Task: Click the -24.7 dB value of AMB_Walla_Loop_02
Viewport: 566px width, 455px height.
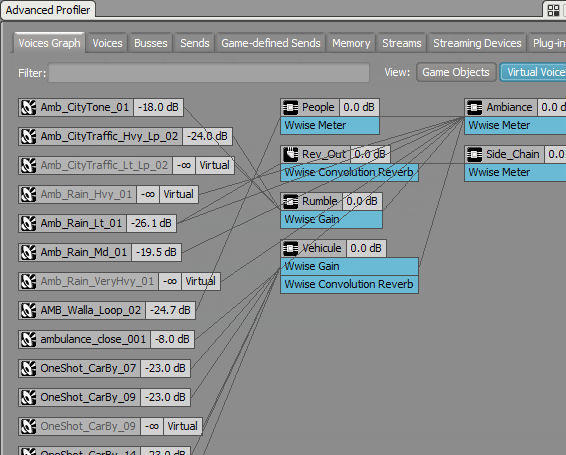Action: pyautogui.click(x=170, y=310)
